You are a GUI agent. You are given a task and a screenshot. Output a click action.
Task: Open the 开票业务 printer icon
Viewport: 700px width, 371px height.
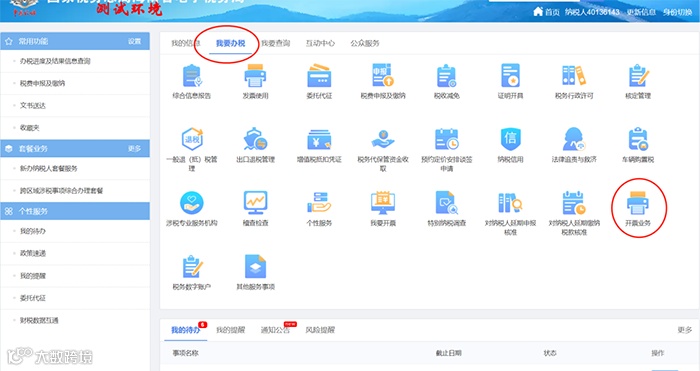638,203
